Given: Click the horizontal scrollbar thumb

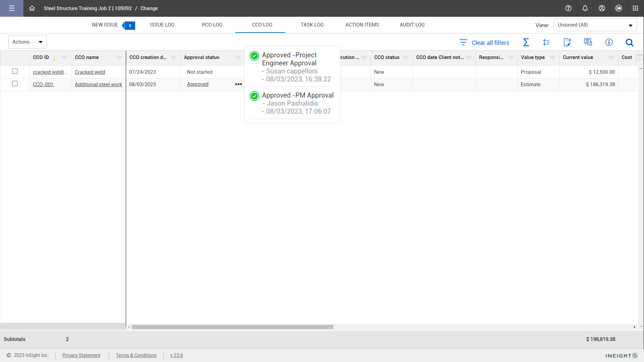Looking at the screenshot, I should pyautogui.click(x=232, y=327).
